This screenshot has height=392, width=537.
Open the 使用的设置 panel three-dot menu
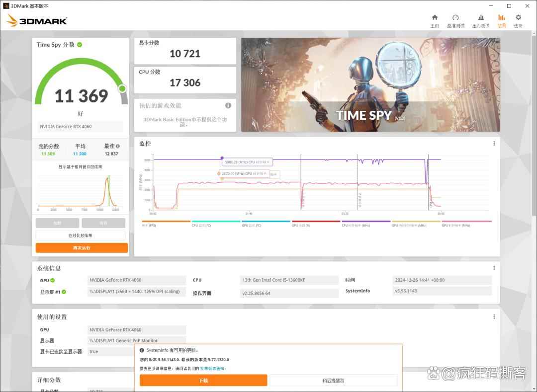pyautogui.click(x=494, y=316)
